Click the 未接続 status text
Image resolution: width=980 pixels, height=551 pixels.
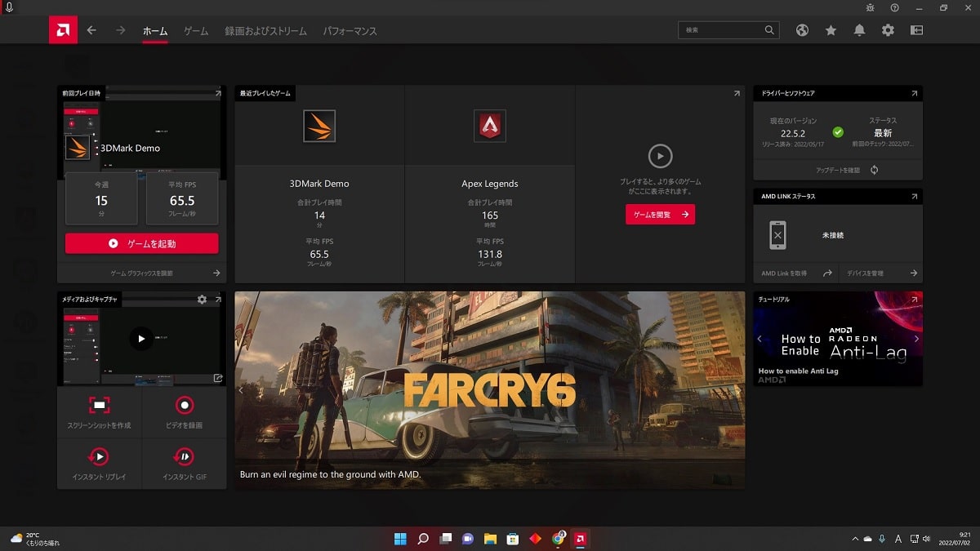[833, 235]
